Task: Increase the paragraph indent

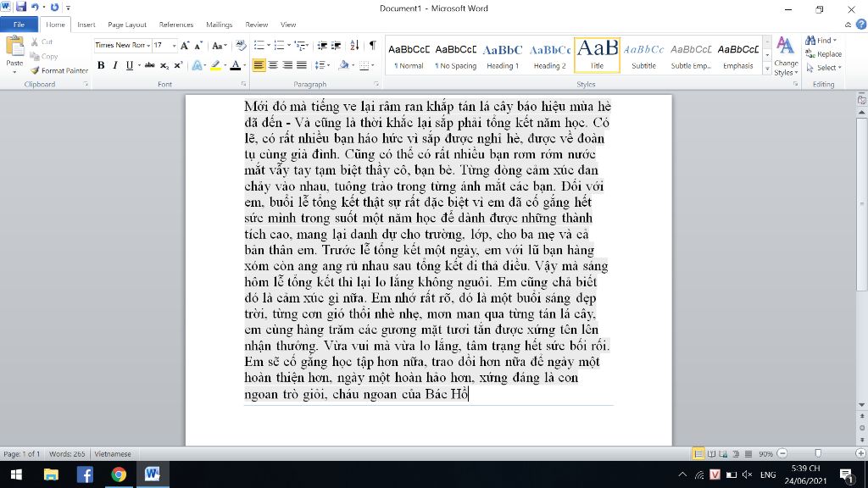Action: click(x=336, y=46)
